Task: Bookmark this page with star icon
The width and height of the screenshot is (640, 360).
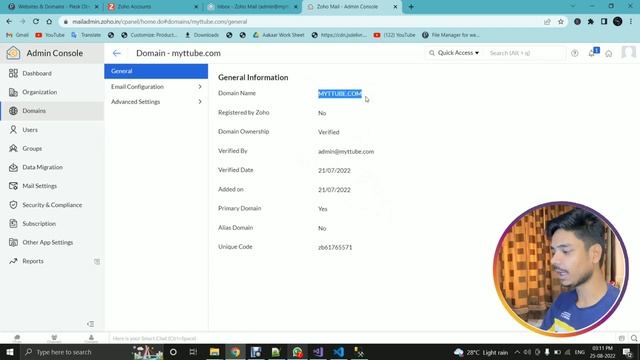Action: tap(561, 22)
